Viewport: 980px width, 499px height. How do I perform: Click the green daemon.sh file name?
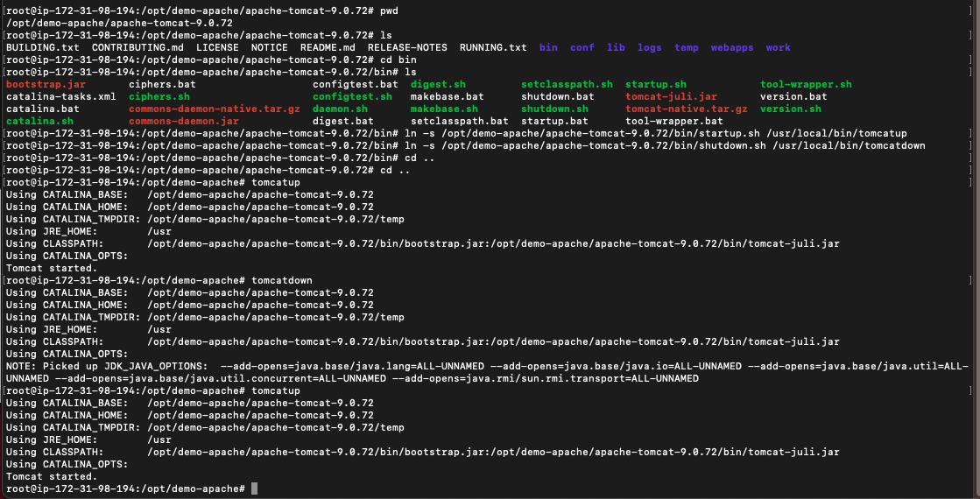340,109
